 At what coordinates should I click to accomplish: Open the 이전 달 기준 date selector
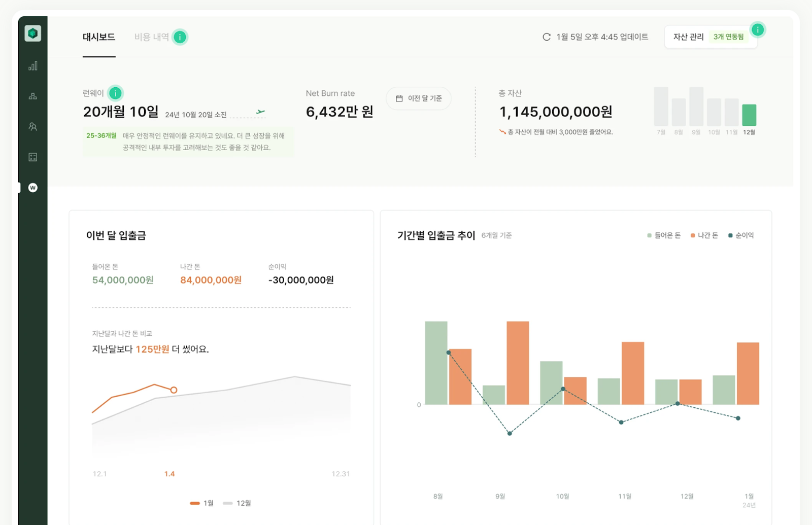click(419, 98)
